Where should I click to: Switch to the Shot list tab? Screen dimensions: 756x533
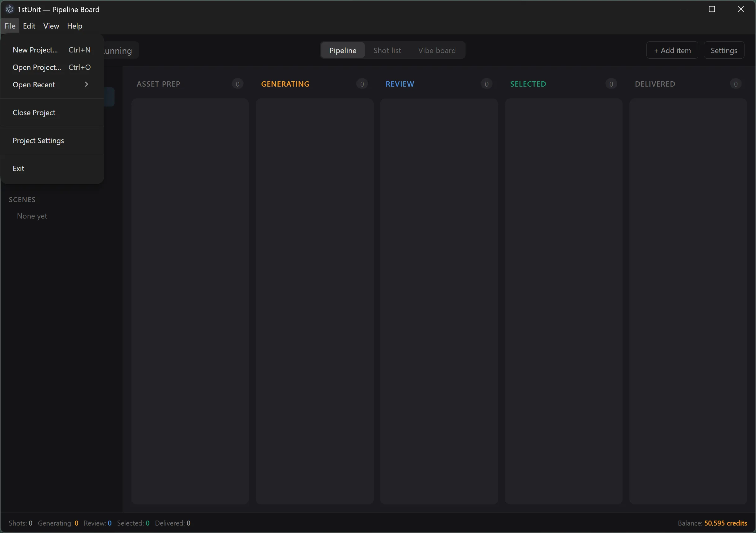coord(387,50)
